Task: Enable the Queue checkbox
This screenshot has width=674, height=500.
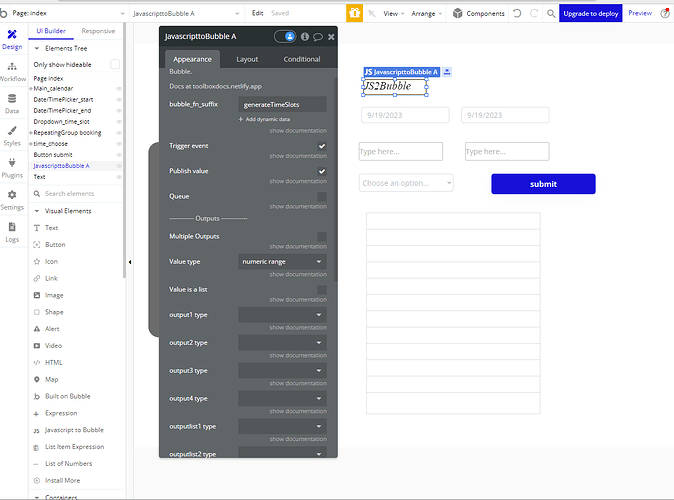Action: point(322,197)
